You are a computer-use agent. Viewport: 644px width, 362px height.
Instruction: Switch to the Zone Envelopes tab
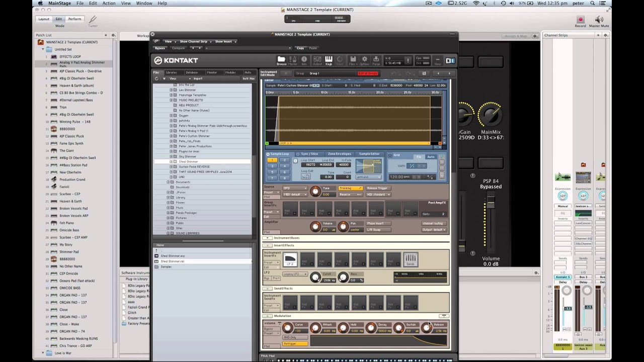pos(340,154)
